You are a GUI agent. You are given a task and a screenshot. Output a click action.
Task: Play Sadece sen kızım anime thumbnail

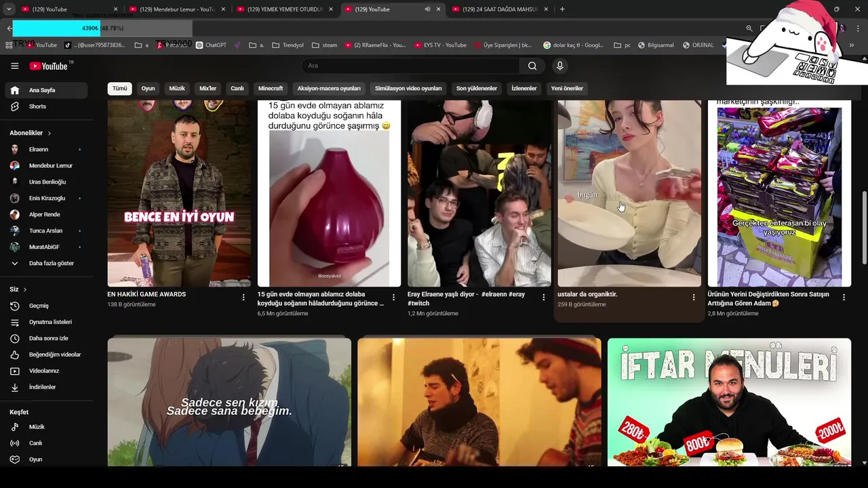click(229, 402)
